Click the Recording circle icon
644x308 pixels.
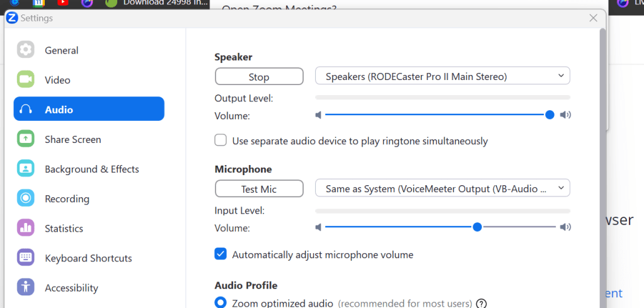[x=25, y=198]
